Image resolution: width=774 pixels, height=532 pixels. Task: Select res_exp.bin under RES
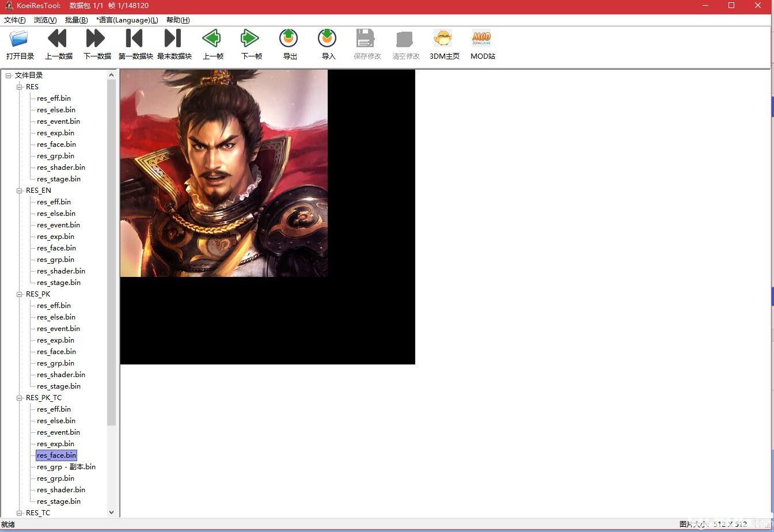pyautogui.click(x=56, y=133)
